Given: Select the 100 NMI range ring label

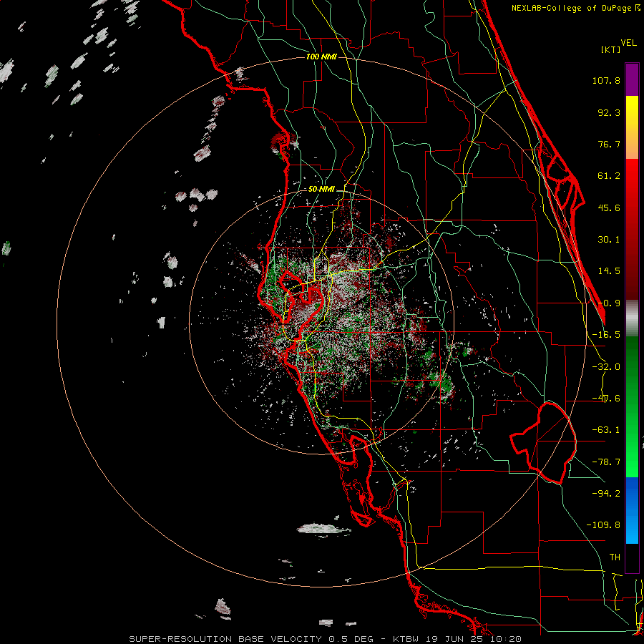Looking at the screenshot, I should [321, 57].
